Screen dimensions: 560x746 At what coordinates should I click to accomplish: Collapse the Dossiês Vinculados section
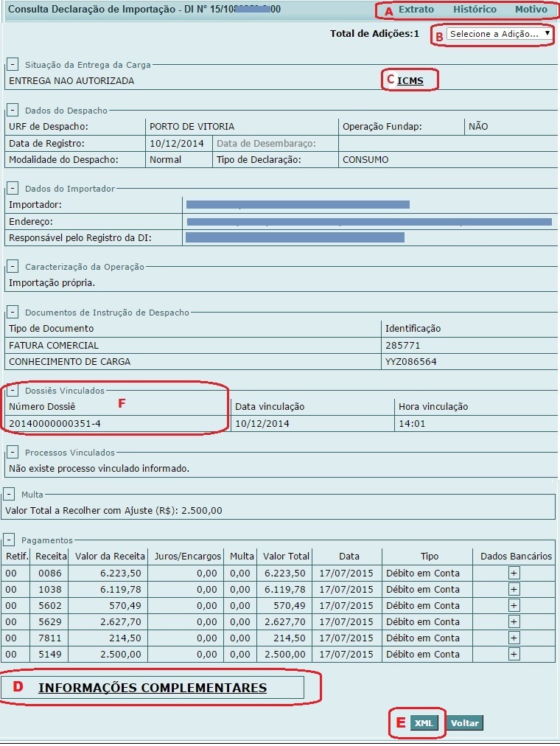13,390
